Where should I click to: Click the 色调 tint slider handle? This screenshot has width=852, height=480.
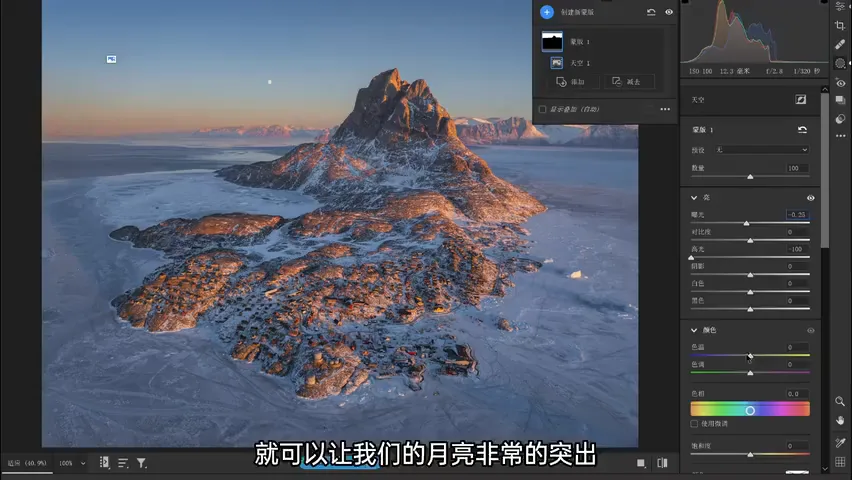click(750, 373)
